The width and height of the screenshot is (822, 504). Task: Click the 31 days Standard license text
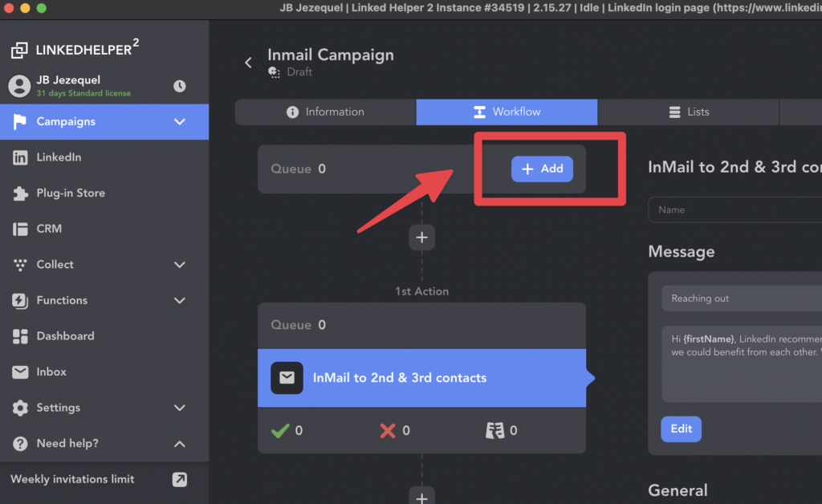83,93
